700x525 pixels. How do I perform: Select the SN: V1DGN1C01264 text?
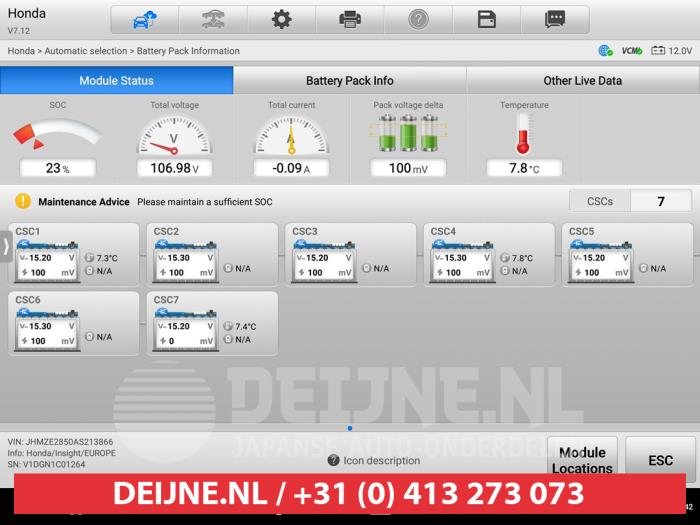point(46,464)
